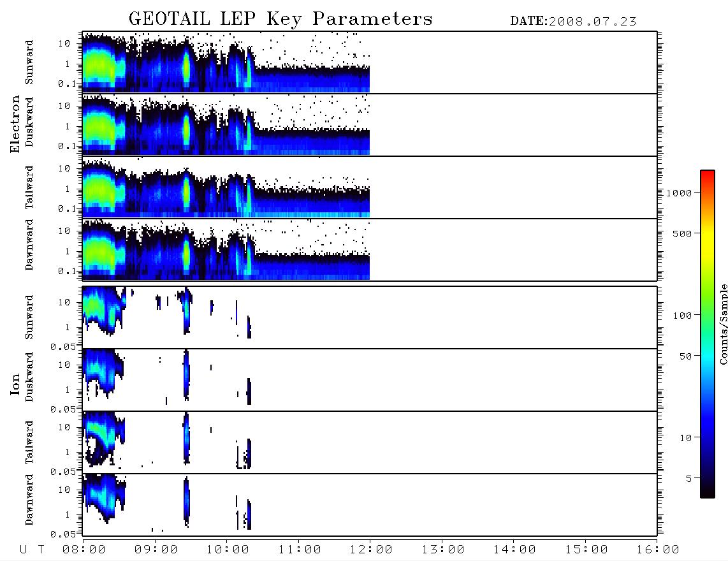Screen dimensions: 728x561
Task: Click the colorbar tick label '10'
Action: point(685,438)
